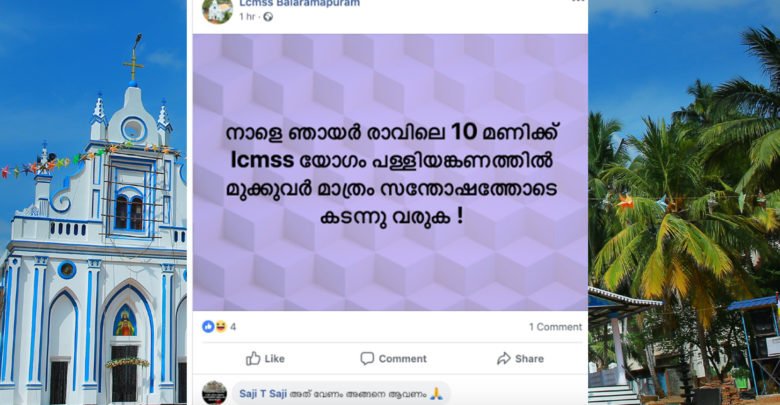Click the folded hands emoji in comment
The width and height of the screenshot is (780, 405).
pyautogui.click(x=436, y=394)
